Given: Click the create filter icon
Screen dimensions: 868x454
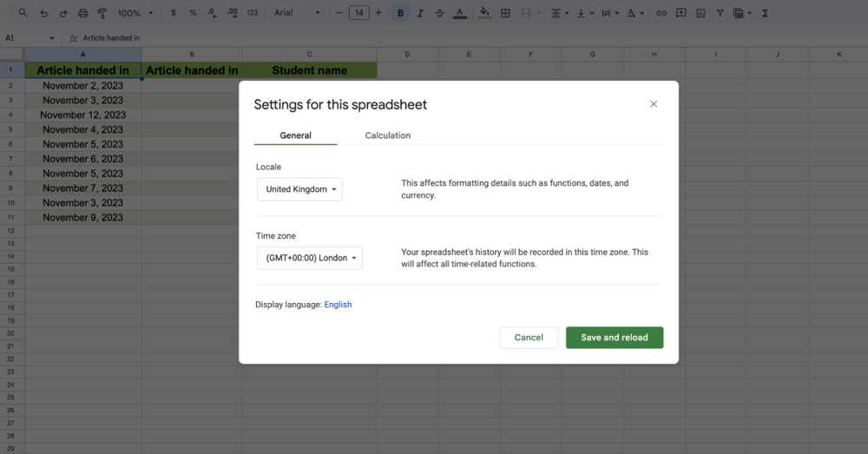Looking at the screenshot, I should [720, 13].
